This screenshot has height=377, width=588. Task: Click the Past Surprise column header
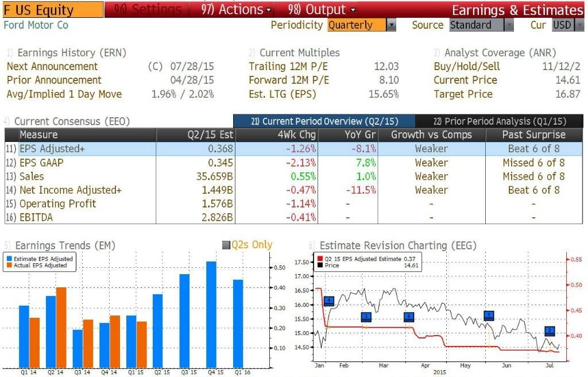pyautogui.click(x=534, y=135)
